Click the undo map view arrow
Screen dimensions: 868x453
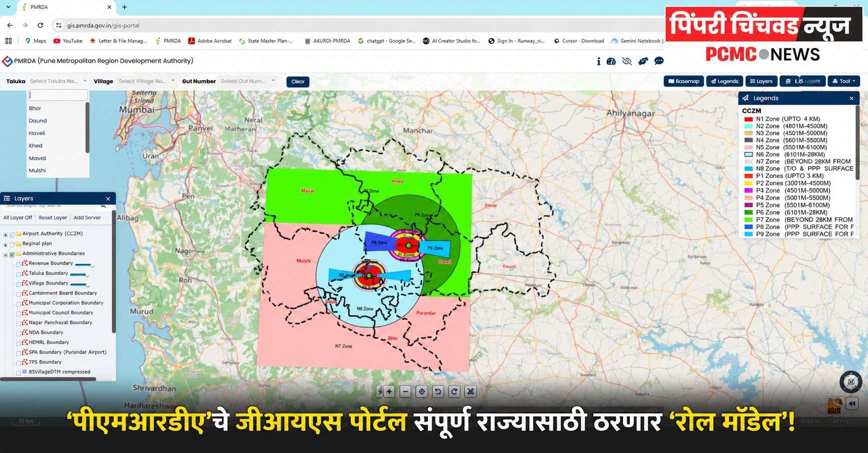[438, 391]
